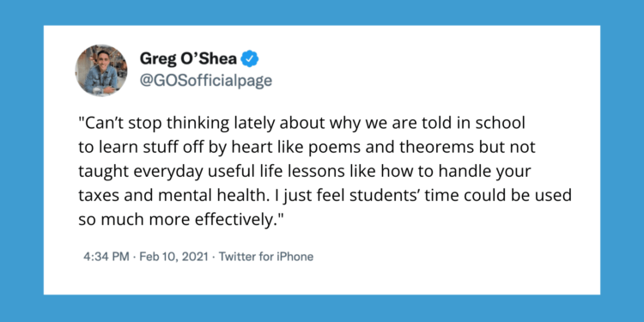The height and width of the screenshot is (322, 644).
Task: Open the Twitter for iPhone source label
Action: tap(266, 257)
